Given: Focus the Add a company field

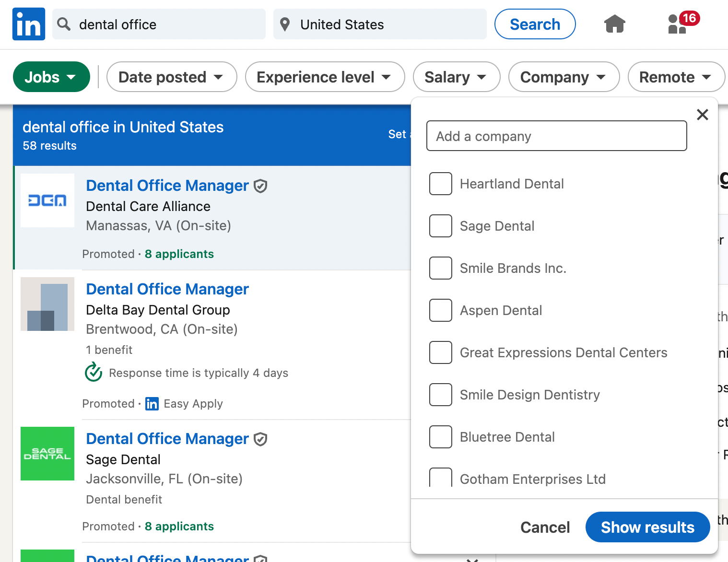Looking at the screenshot, I should click(x=557, y=136).
